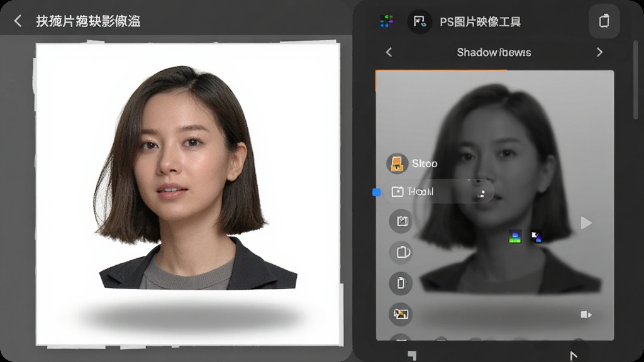Click the Skoo label
644x362 pixels.
coord(425,164)
